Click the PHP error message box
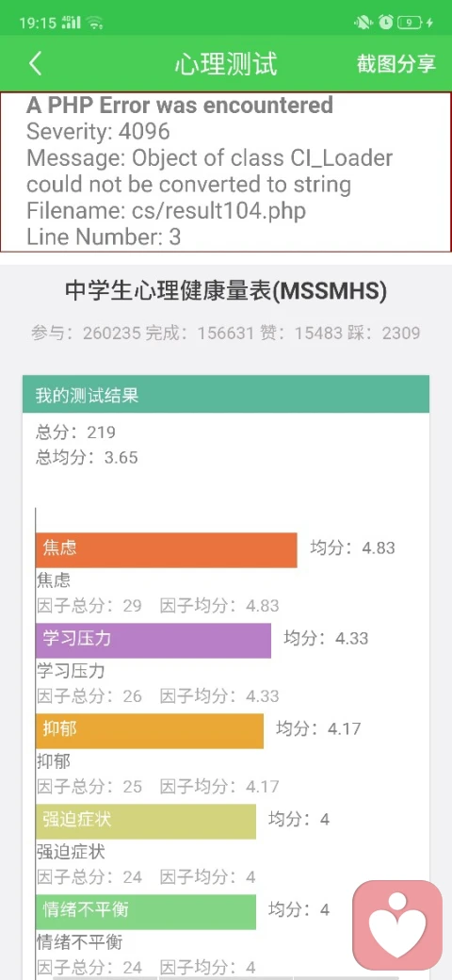 point(226,171)
